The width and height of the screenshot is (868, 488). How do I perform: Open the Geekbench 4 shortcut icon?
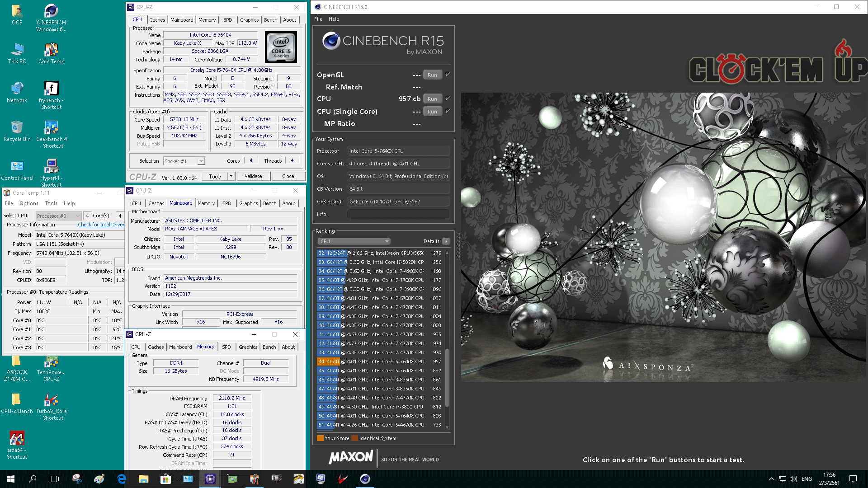51,128
